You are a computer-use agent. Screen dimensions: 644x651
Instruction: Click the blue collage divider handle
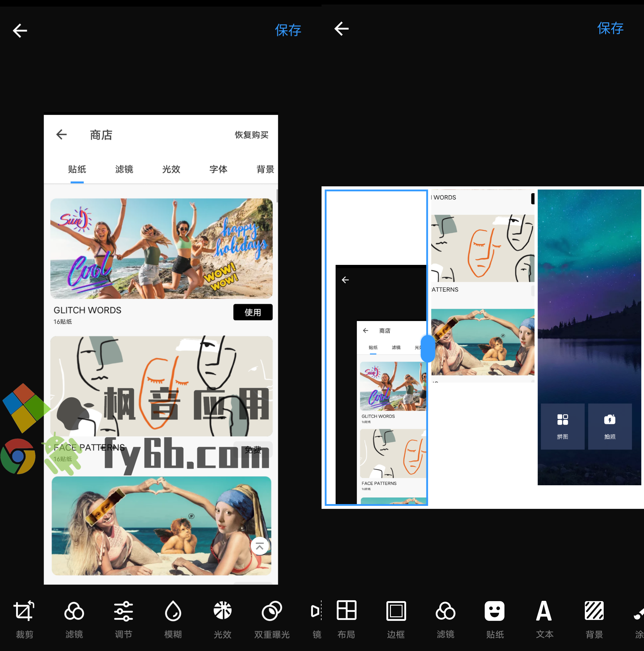(428, 348)
